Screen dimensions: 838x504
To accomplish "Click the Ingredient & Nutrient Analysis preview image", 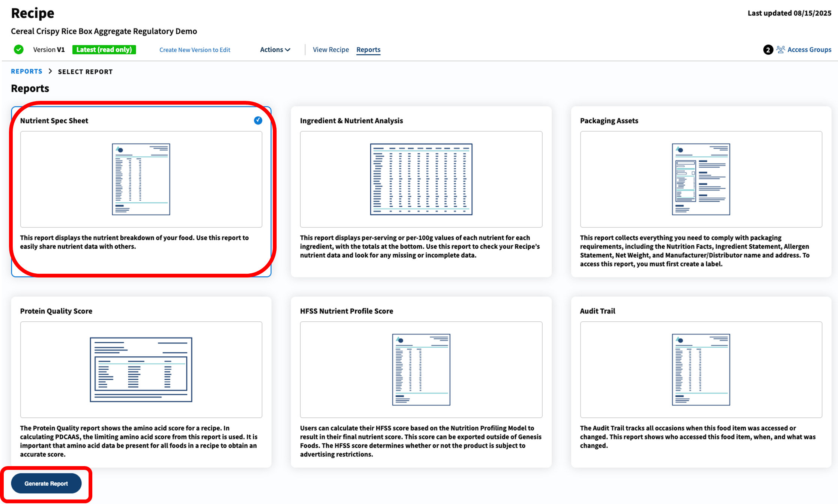I will (x=421, y=179).
